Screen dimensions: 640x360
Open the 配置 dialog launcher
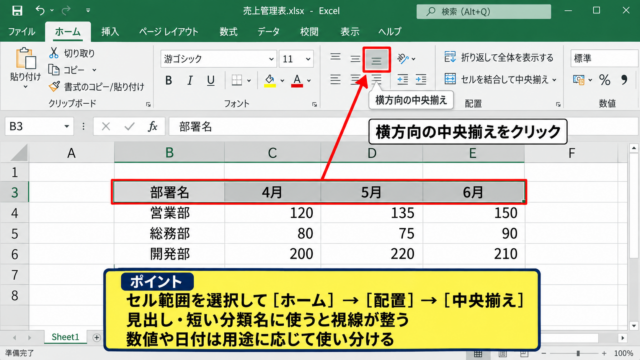point(558,104)
